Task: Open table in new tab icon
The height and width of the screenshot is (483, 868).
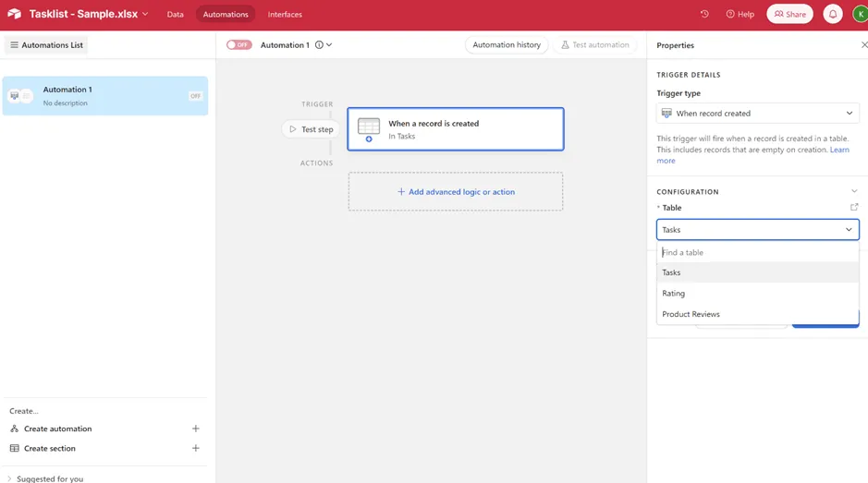Action: [x=854, y=207]
